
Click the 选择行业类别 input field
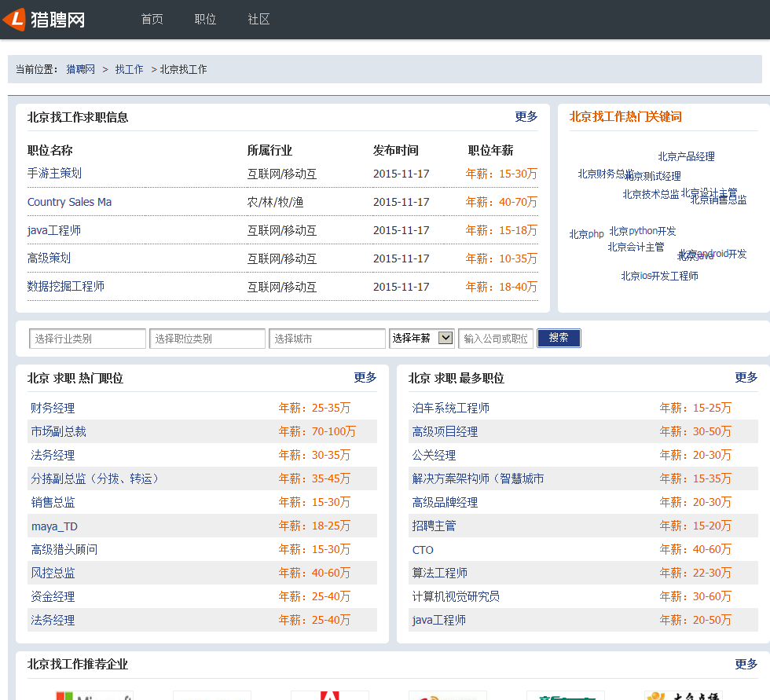87,339
